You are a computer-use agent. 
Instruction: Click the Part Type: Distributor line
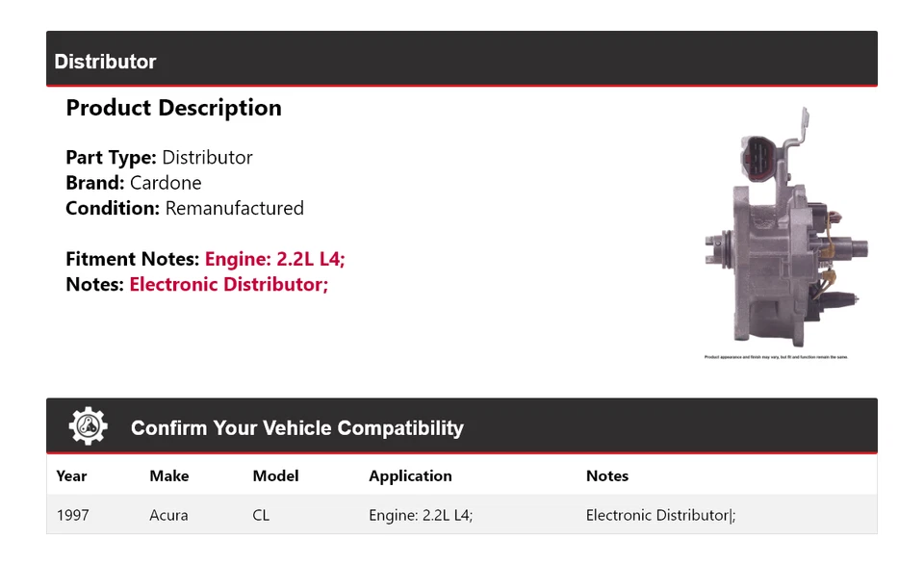pos(159,157)
